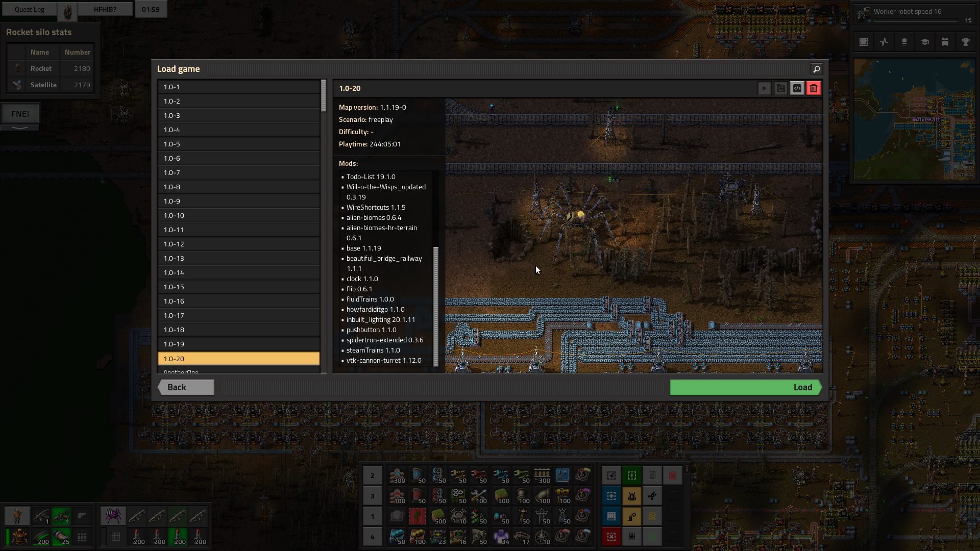Switch to quickbar row 3 selector
Image resolution: width=980 pixels, height=551 pixels.
pyautogui.click(x=373, y=496)
